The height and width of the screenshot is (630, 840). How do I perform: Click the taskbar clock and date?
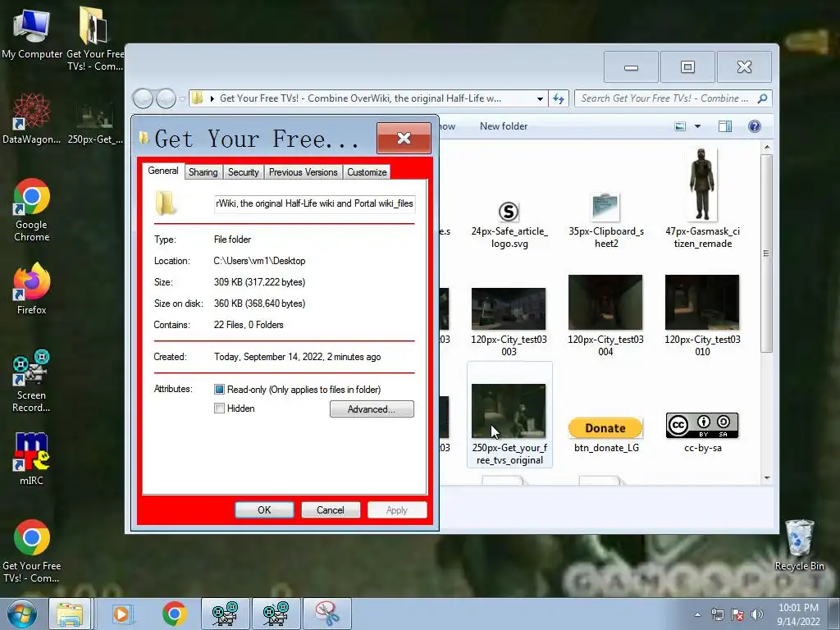pyautogui.click(x=798, y=614)
